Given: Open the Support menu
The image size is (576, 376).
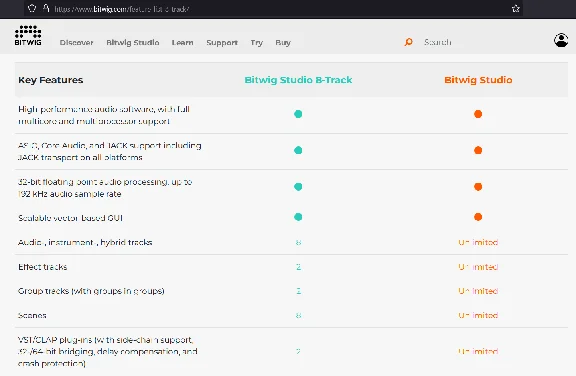Looking at the screenshot, I should (x=222, y=43).
